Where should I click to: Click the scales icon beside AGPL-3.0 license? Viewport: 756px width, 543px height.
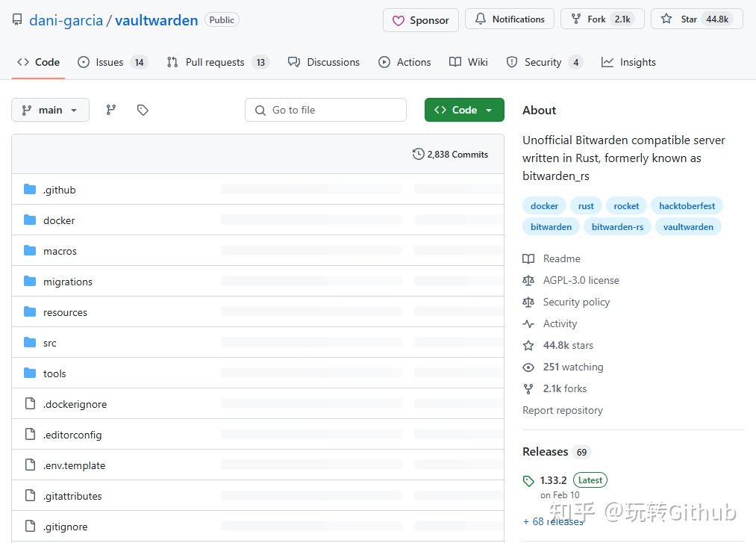528,280
